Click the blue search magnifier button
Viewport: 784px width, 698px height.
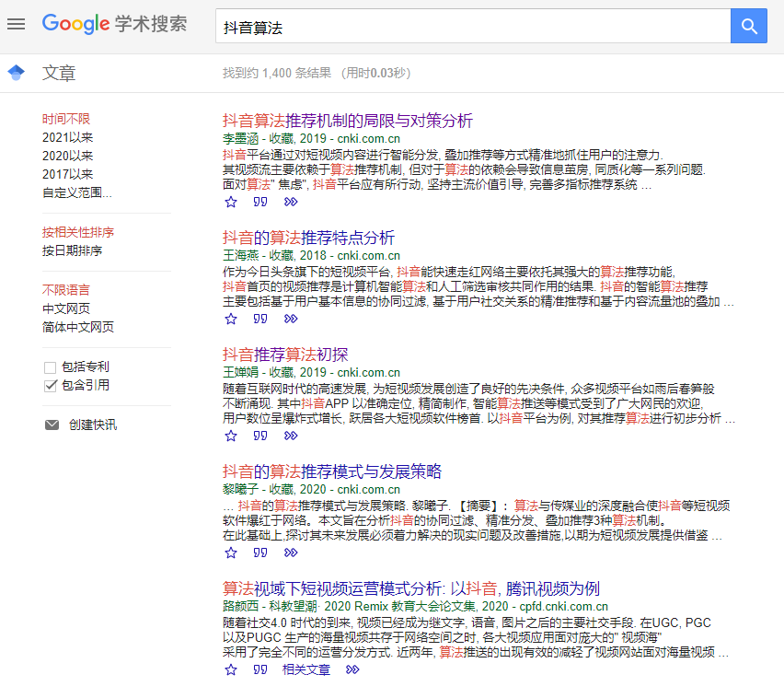[x=748, y=26]
